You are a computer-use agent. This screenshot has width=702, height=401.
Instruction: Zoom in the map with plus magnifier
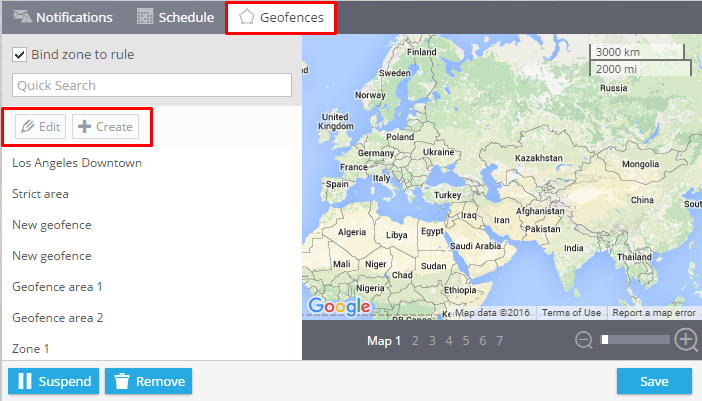coord(686,340)
